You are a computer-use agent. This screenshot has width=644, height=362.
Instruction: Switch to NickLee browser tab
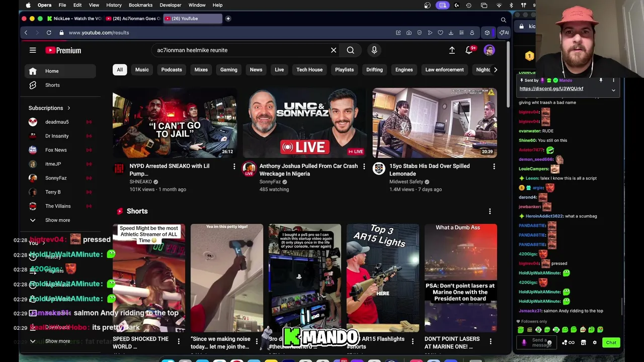click(74, 19)
